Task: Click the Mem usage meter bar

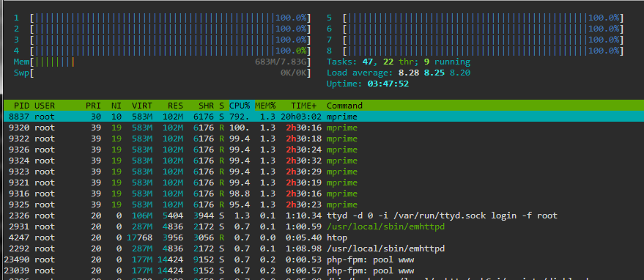Action: 171,62
